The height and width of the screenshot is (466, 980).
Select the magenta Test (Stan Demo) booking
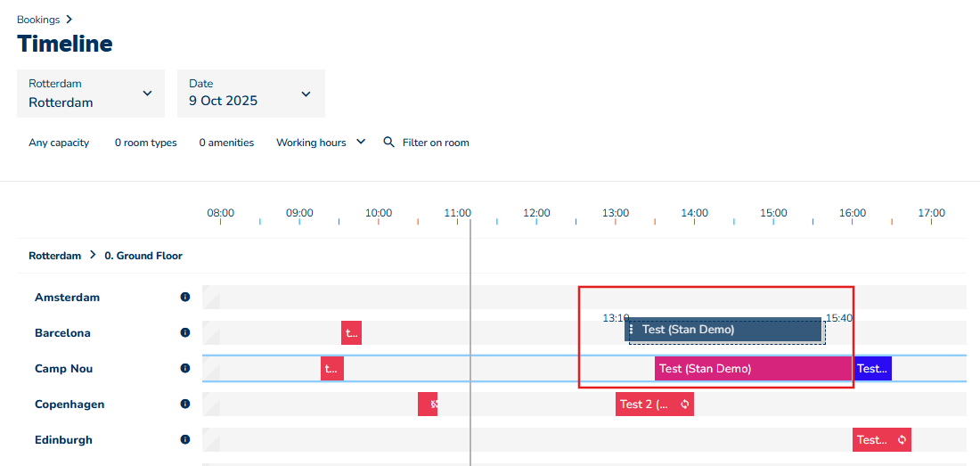[x=753, y=368]
